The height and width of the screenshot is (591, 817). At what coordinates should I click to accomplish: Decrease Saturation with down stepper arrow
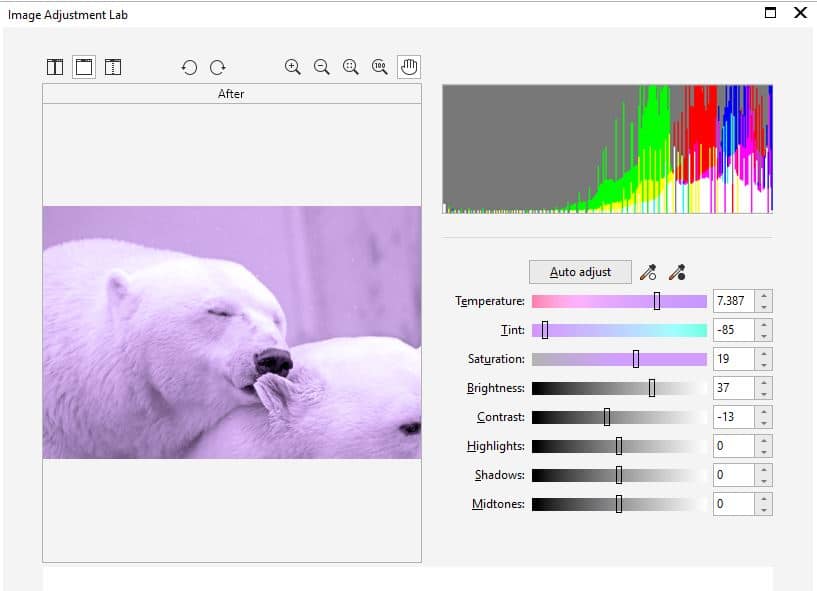tap(764, 364)
